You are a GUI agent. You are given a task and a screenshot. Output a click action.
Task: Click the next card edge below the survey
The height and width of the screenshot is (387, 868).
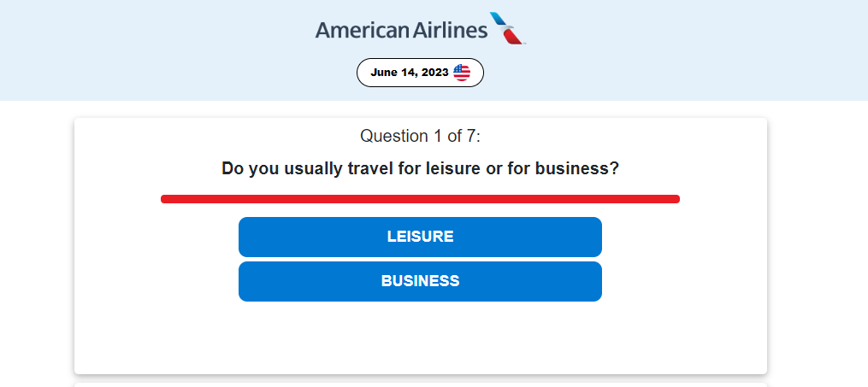coord(420,384)
